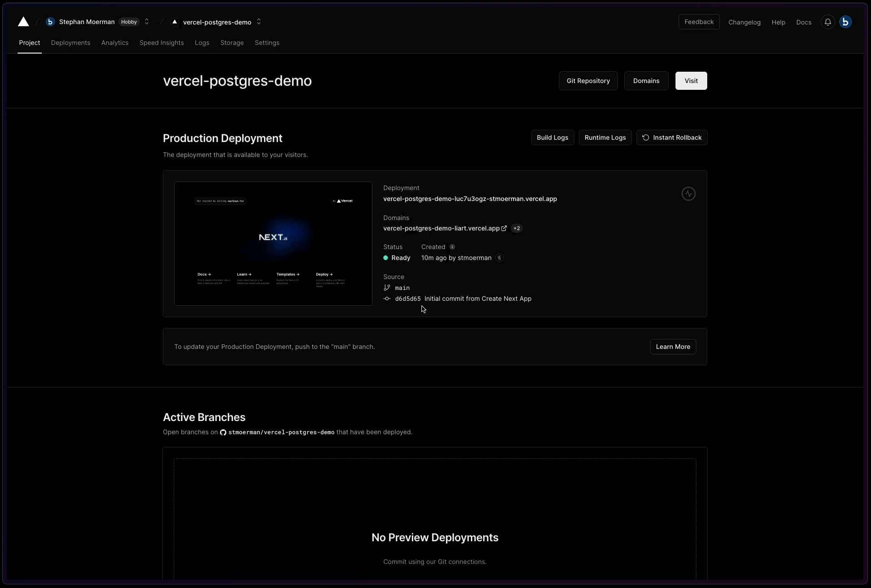Open the d6d5d65 commit link
The height and width of the screenshot is (588, 871).
point(407,299)
